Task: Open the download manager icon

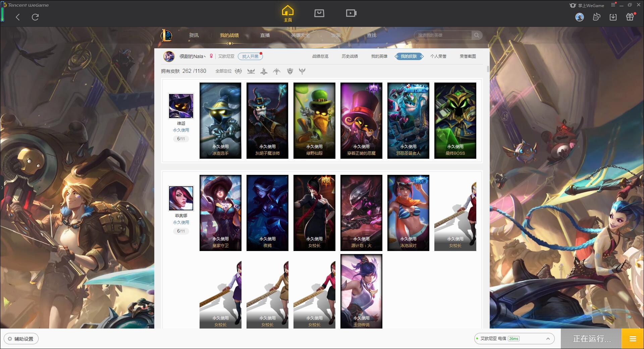Action: point(613,17)
